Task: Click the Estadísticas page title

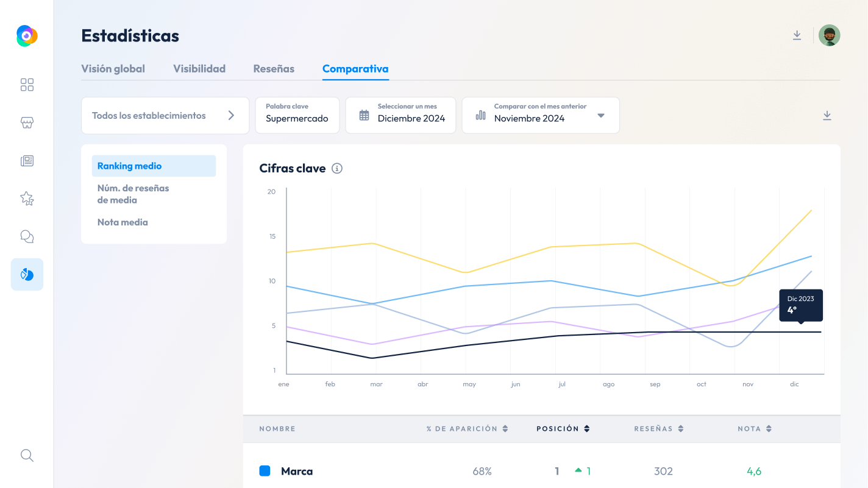Action: pos(130,35)
